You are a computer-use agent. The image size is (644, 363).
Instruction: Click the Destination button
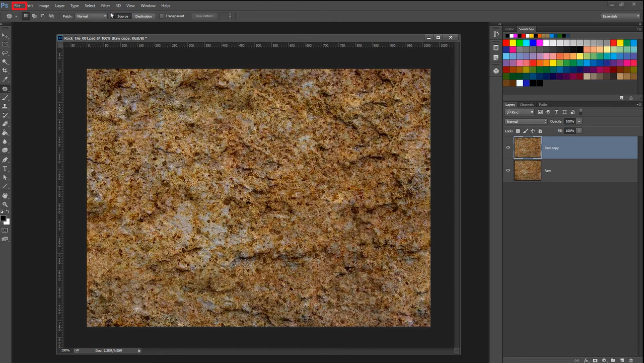pyautogui.click(x=144, y=16)
